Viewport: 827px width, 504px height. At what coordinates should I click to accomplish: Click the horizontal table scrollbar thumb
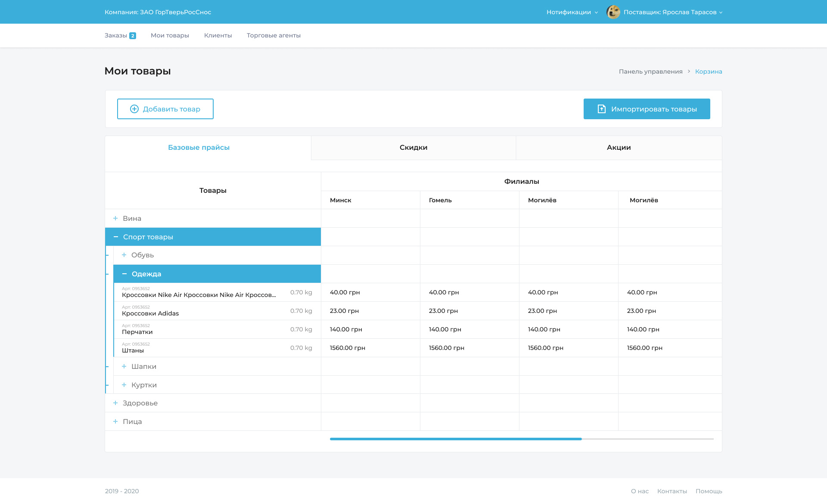click(x=456, y=439)
